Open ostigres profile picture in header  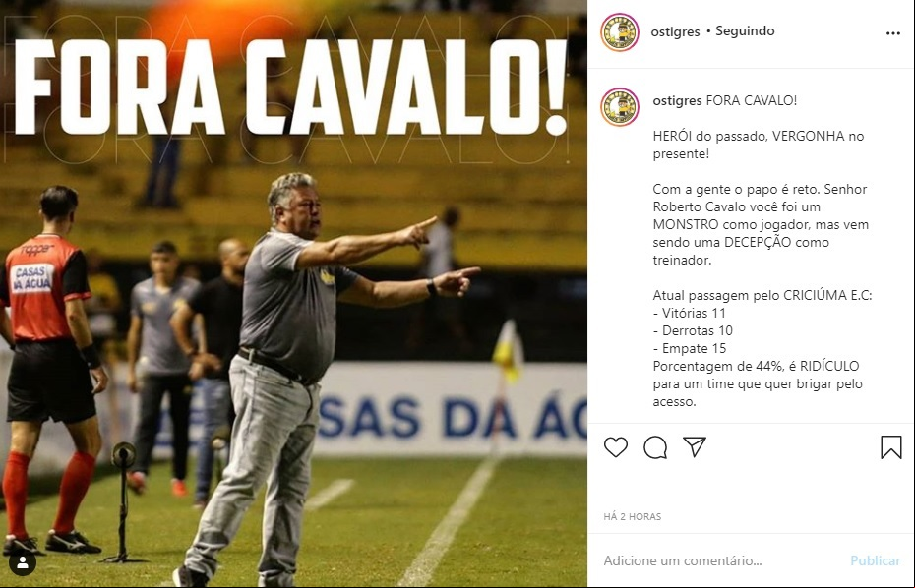(x=620, y=32)
